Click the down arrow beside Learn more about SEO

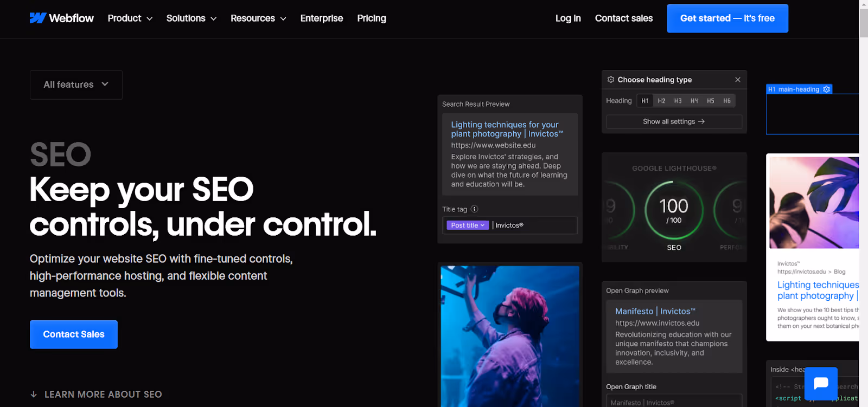click(x=34, y=395)
